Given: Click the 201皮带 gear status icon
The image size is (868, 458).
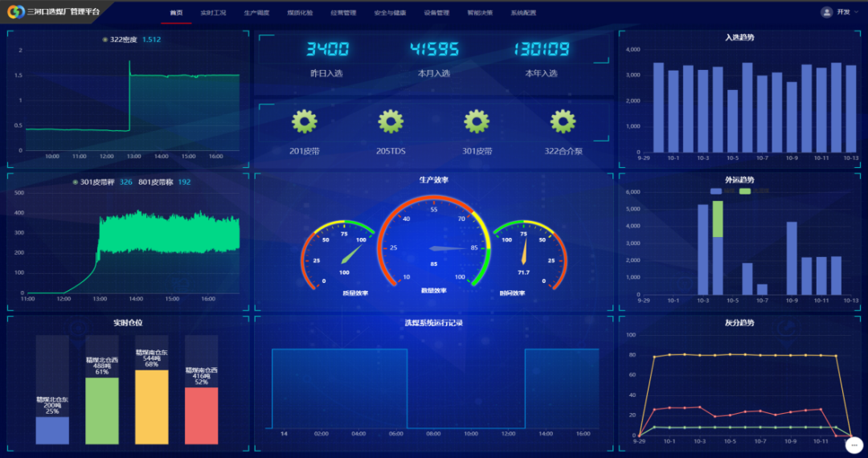Looking at the screenshot, I should pyautogui.click(x=305, y=122).
